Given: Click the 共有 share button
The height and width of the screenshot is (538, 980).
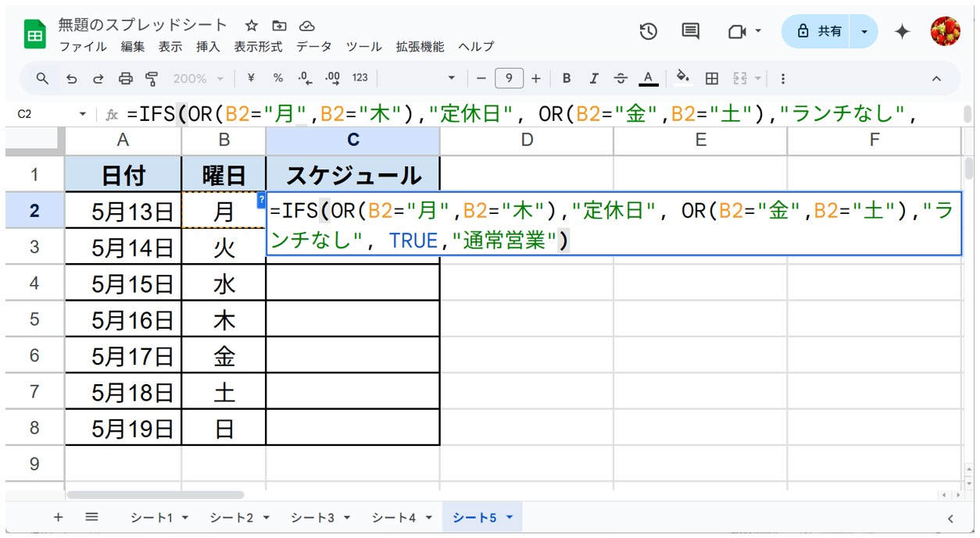Looking at the screenshot, I should [x=820, y=31].
